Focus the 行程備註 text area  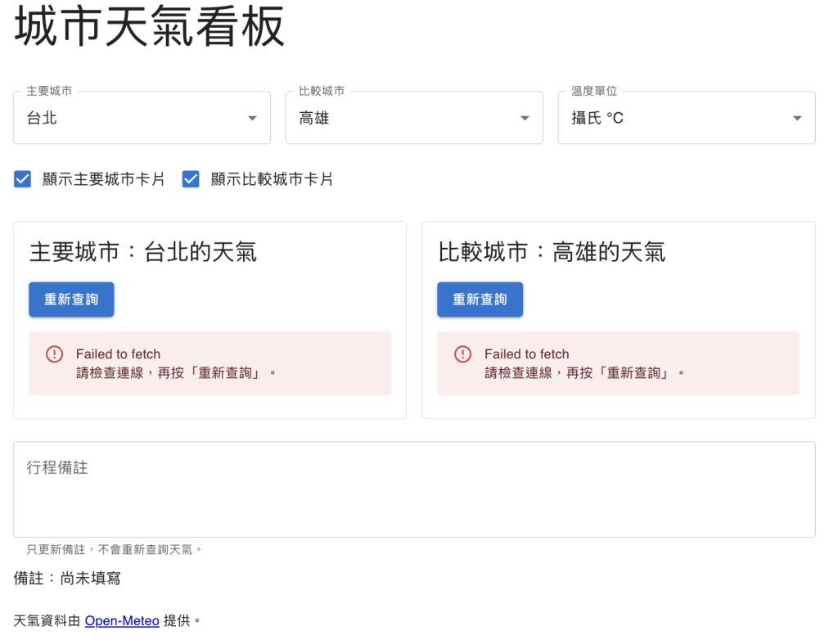414,489
